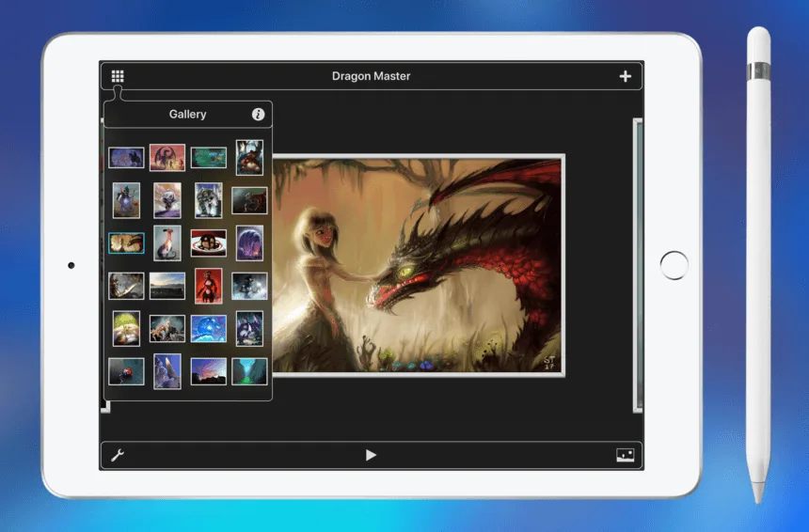Open the gray battling figures thumbnail
809x532 pixels.
167,329
